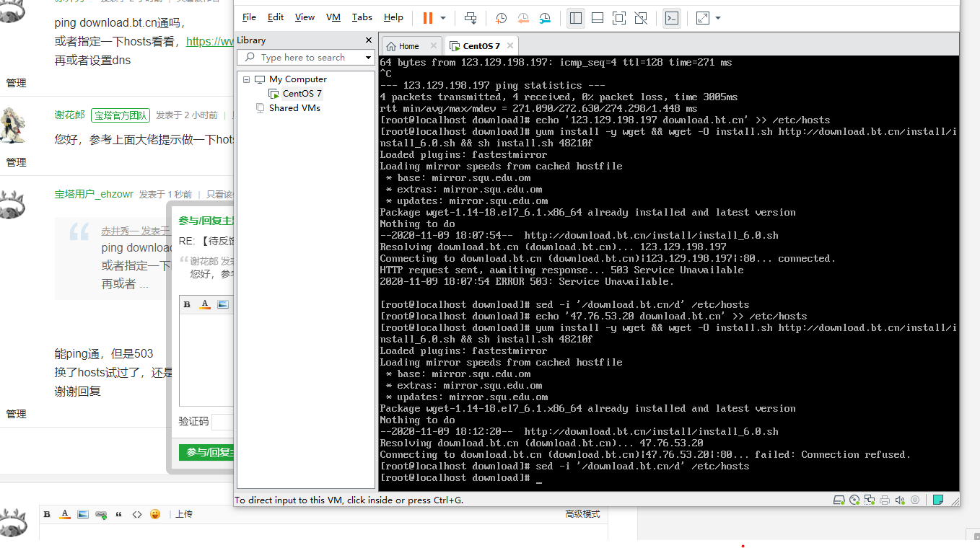
Task: Pick font color in reply popup editor
Action: [x=205, y=304]
